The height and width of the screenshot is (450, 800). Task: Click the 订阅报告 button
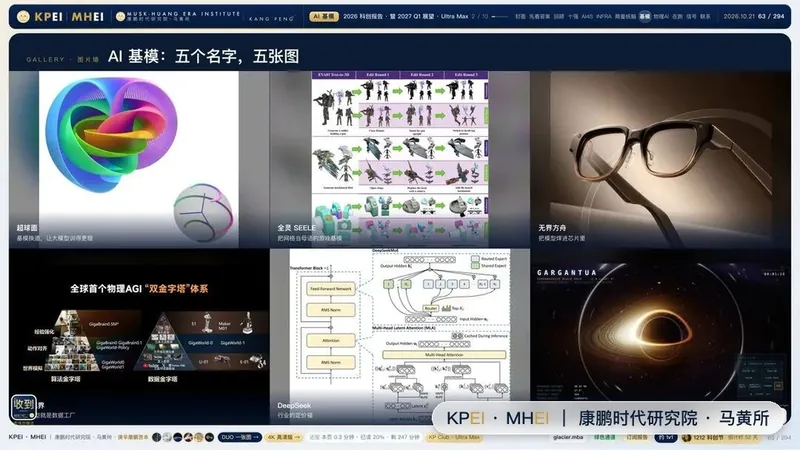637,437
